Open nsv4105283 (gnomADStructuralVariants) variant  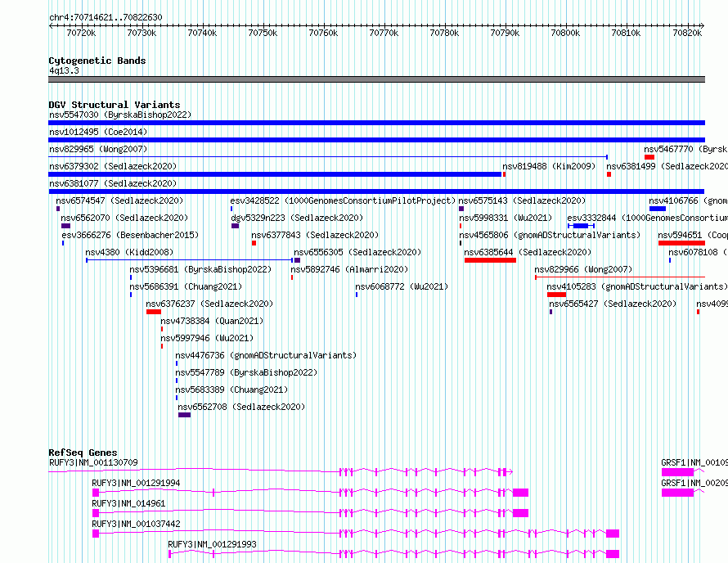(637, 286)
